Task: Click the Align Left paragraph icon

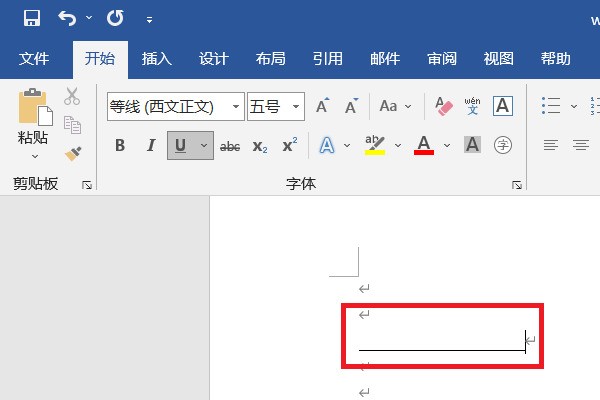Action: (x=551, y=145)
